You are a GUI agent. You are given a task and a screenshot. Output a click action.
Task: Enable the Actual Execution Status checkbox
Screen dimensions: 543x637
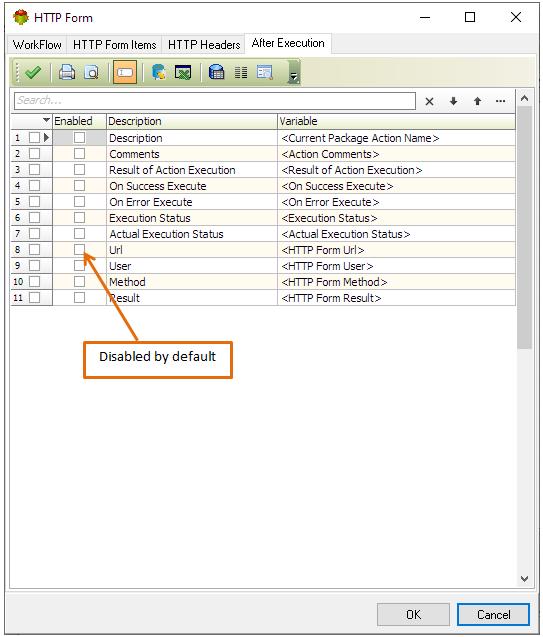click(79, 234)
